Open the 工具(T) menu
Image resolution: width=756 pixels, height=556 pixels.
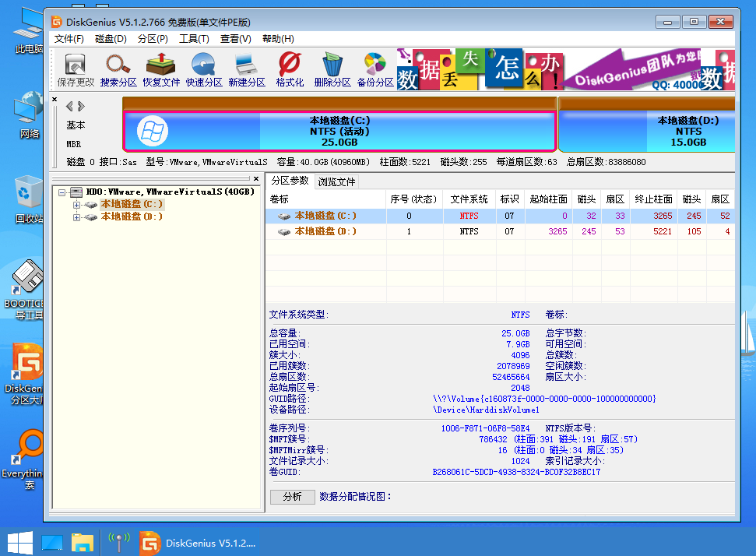194,39
